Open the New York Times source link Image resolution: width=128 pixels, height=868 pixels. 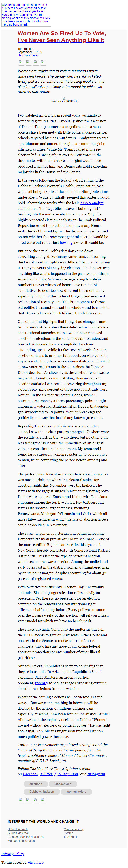pos(28,55)
